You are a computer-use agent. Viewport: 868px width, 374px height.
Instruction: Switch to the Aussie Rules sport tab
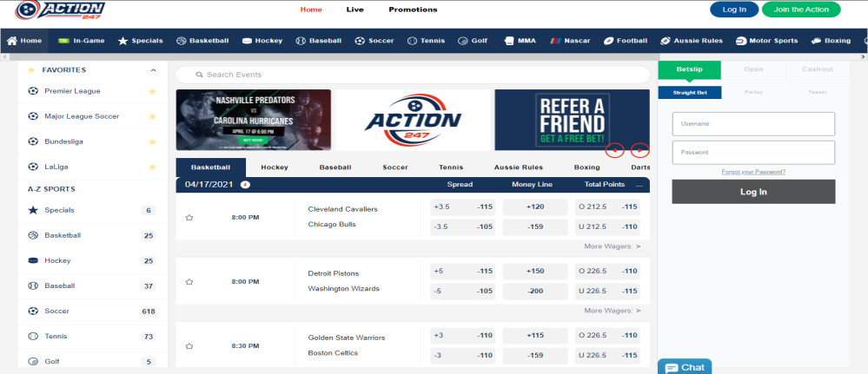pos(519,167)
